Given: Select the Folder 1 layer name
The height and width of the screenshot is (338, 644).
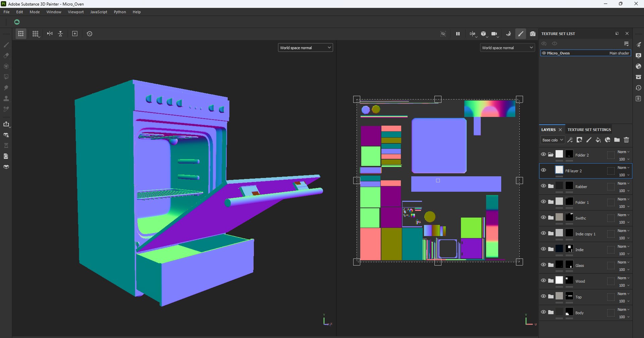Looking at the screenshot, I should coord(582,202).
